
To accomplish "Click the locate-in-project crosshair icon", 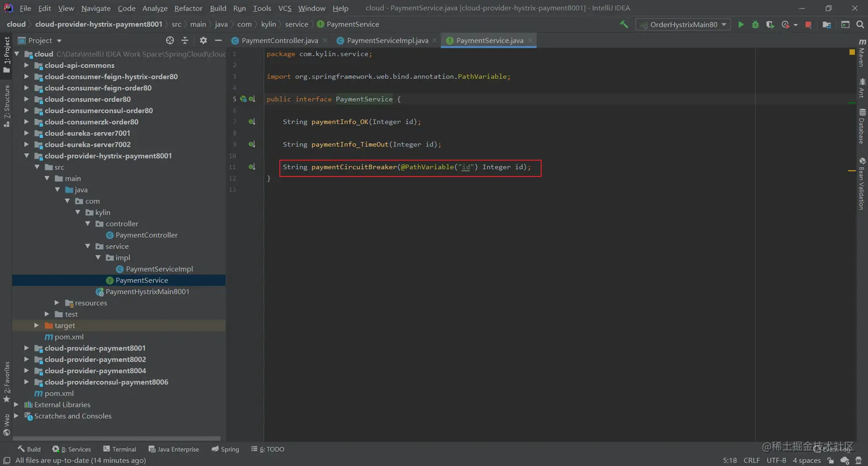I will [170, 40].
